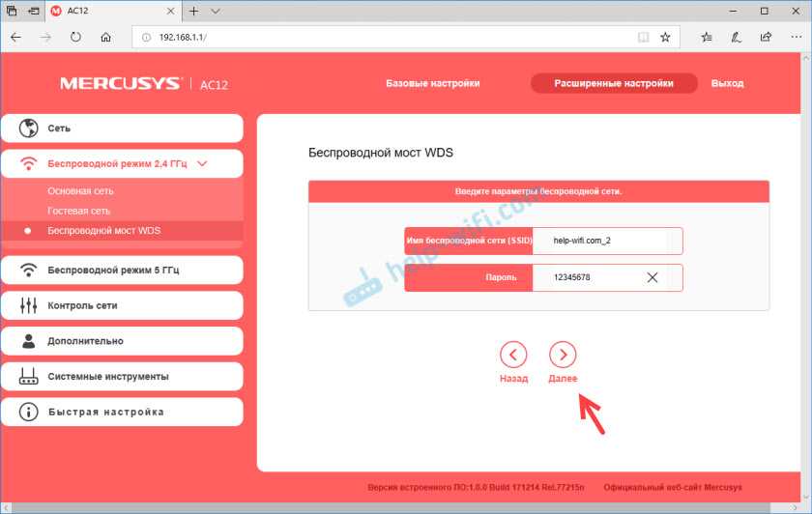Open the Гостевая сеть submenu item
The image size is (812, 514).
(79, 211)
